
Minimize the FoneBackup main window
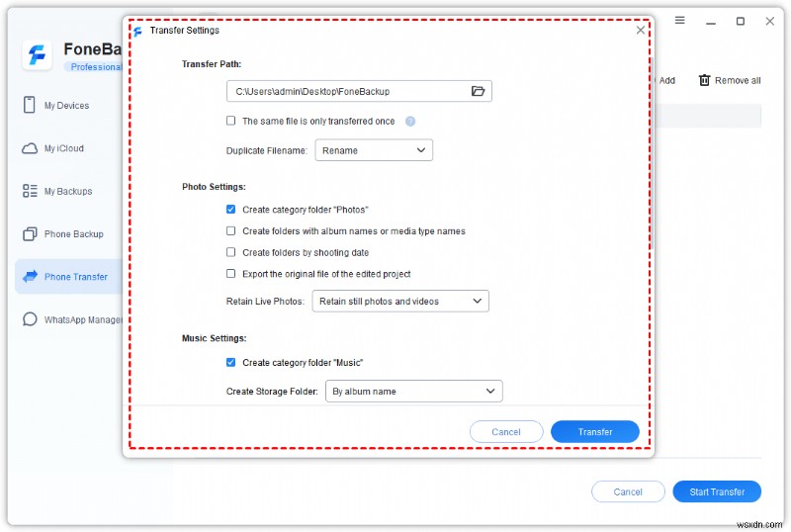tap(710, 22)
